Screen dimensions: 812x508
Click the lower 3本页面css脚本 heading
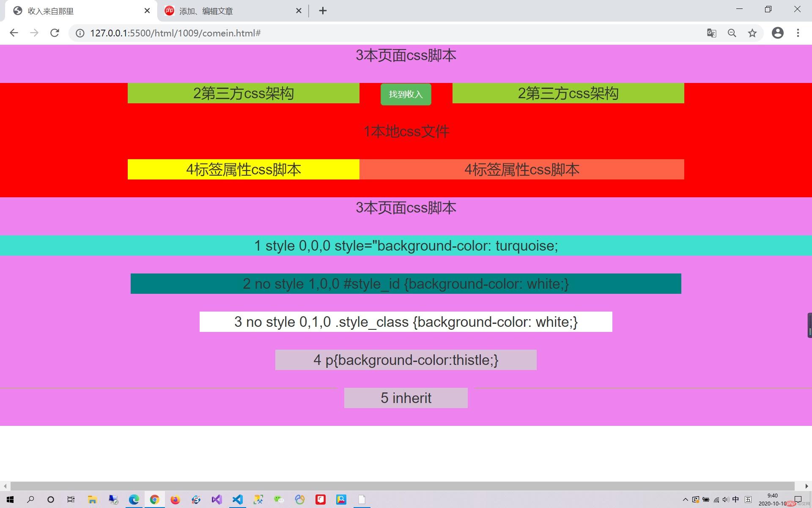[x=406, y=208]
